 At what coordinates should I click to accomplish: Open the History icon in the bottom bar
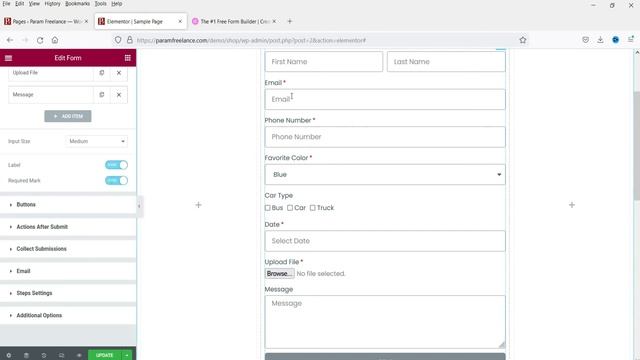(x=44, y=355)
